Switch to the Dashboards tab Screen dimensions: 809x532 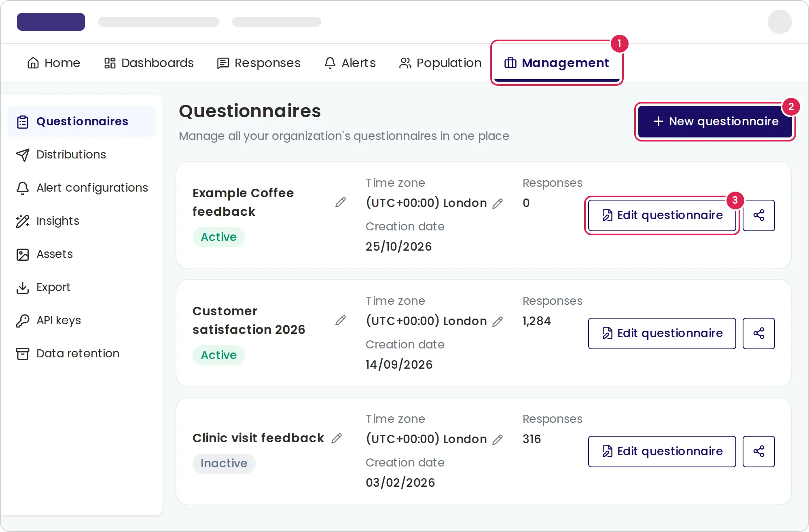click(x=149, y=63)
